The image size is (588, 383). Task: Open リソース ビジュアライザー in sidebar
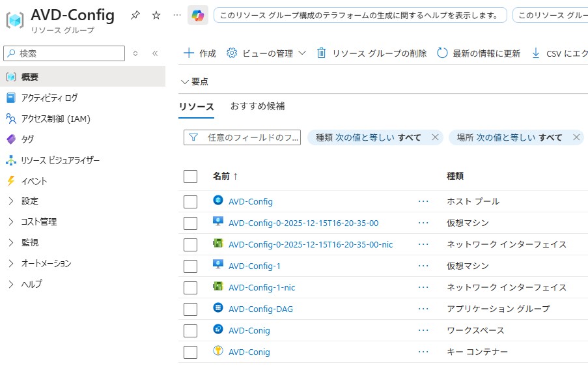[60, 160]
